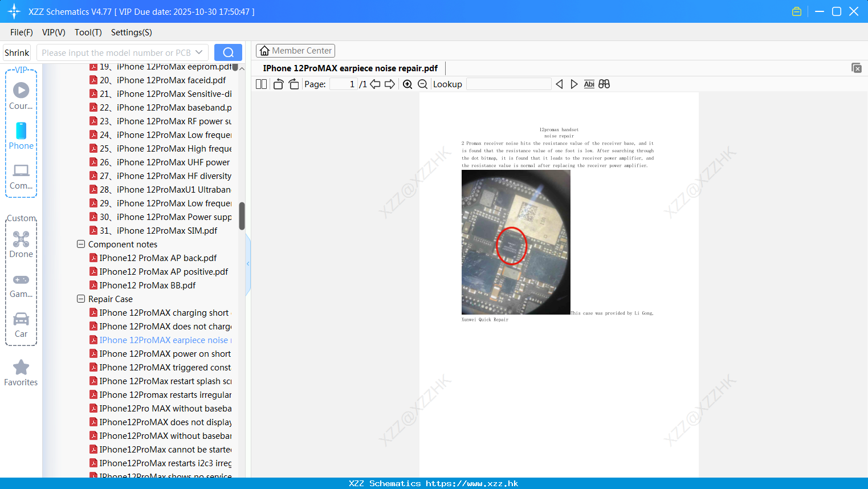Rotate page clockwise icon

tap(294, 84)
